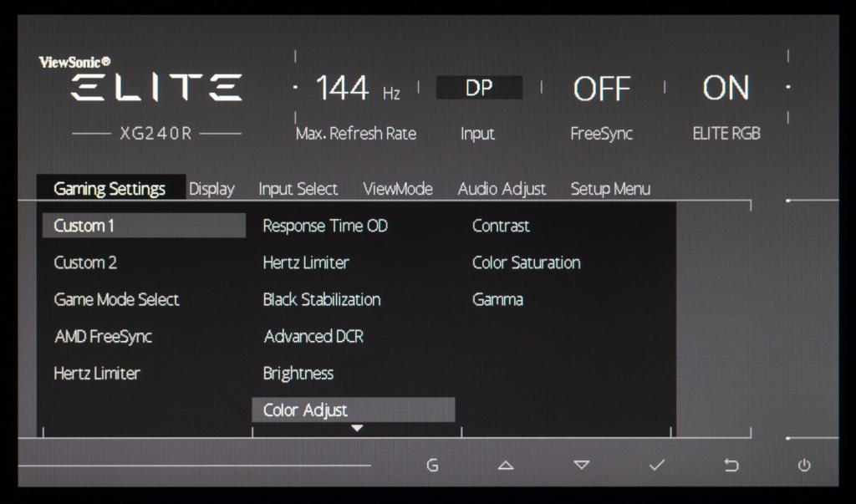Open the AMD FreeSync option
This screenshot has height=504, width=856.
coord(103,336)
